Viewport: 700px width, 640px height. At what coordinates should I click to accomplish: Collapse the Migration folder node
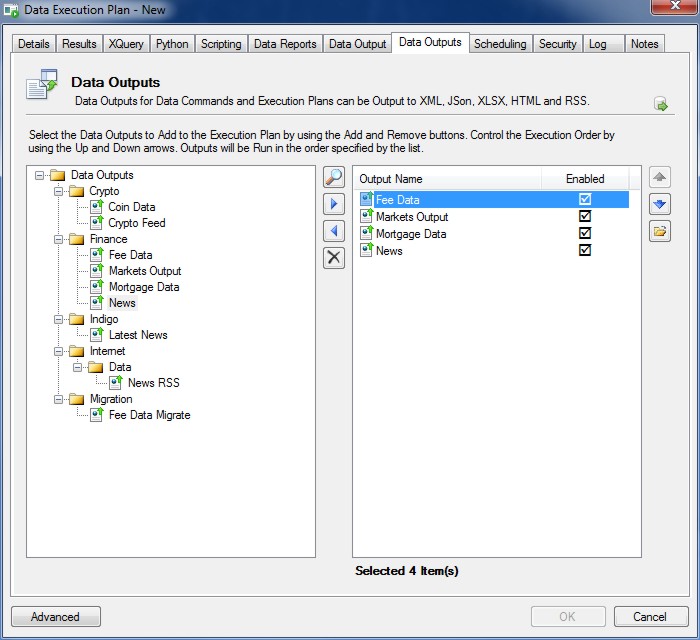tap(59, 399)
